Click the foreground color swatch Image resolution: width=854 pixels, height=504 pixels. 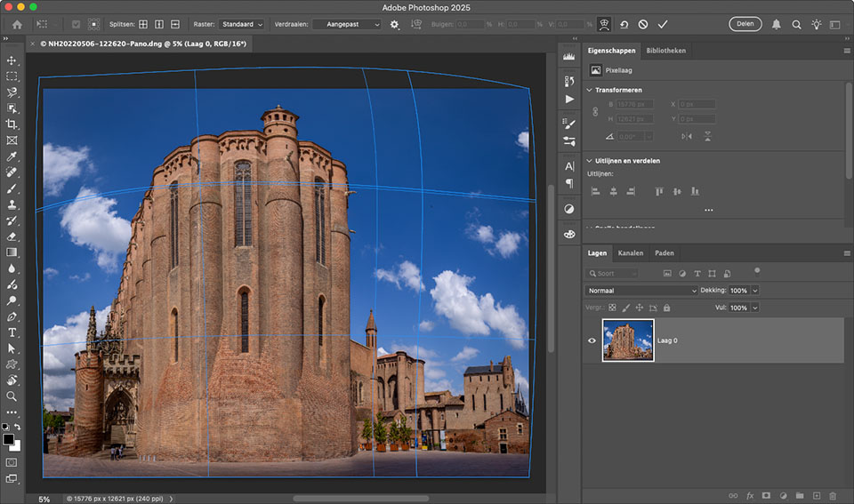coord(9,439)
